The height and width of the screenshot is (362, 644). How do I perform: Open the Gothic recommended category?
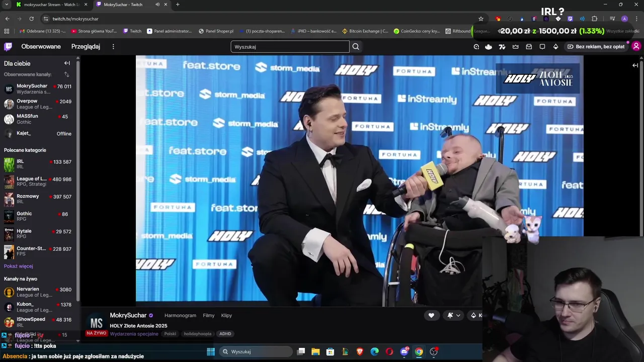(38, 216)
